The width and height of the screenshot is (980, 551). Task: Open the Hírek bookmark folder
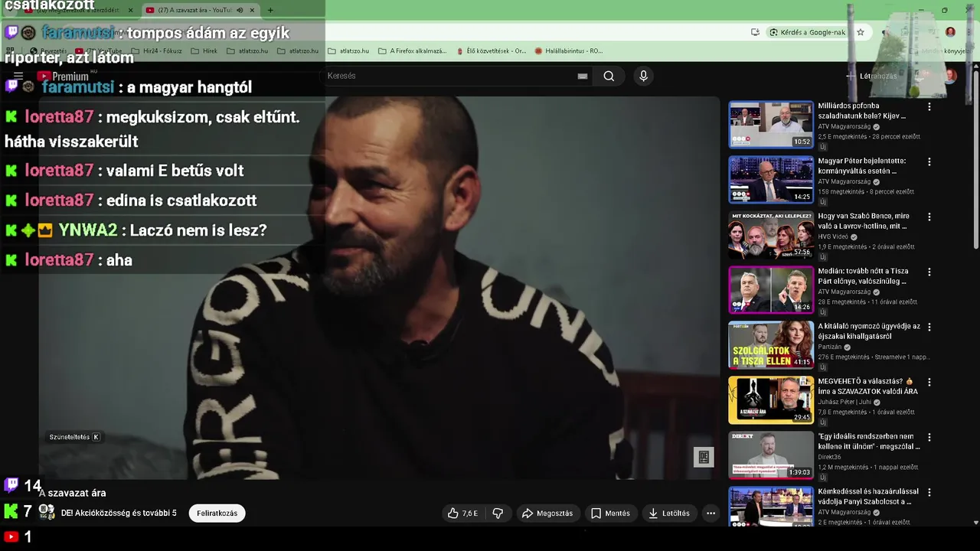point(204,51)
